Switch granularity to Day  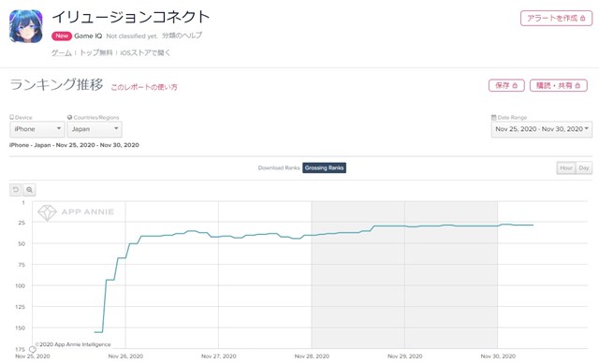pyautogui.click(x=584, y=167)
